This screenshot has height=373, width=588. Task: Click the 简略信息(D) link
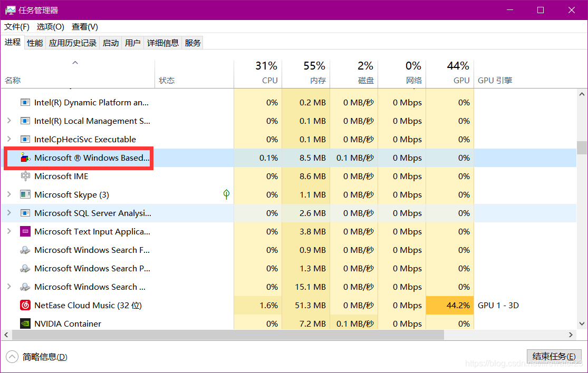[45, 357]
